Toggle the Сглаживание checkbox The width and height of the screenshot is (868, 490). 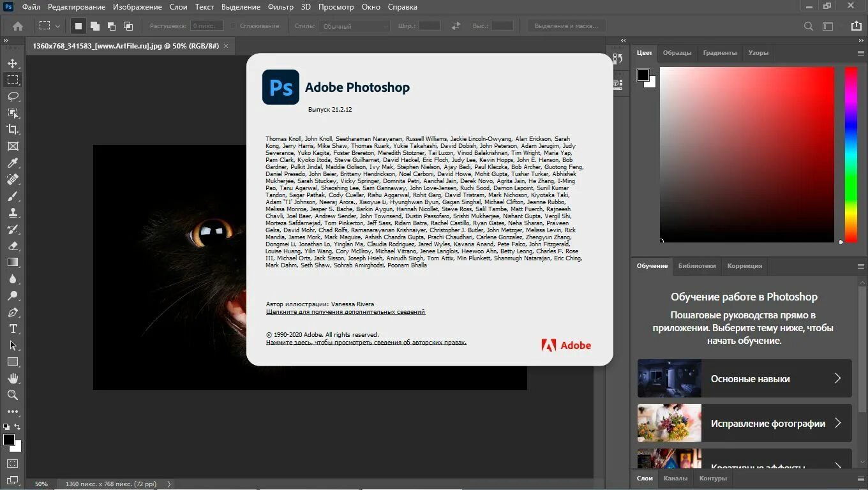(x=233, y=26)
